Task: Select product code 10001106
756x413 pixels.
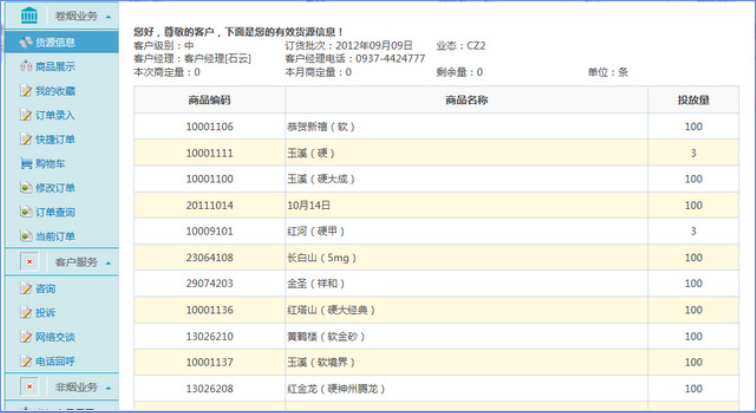Action: 209,126
